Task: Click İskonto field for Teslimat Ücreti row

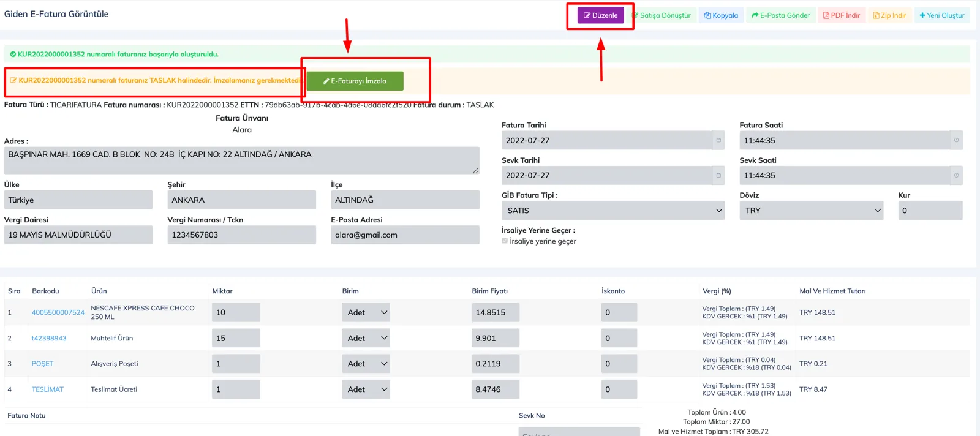Action: point(619,389)
